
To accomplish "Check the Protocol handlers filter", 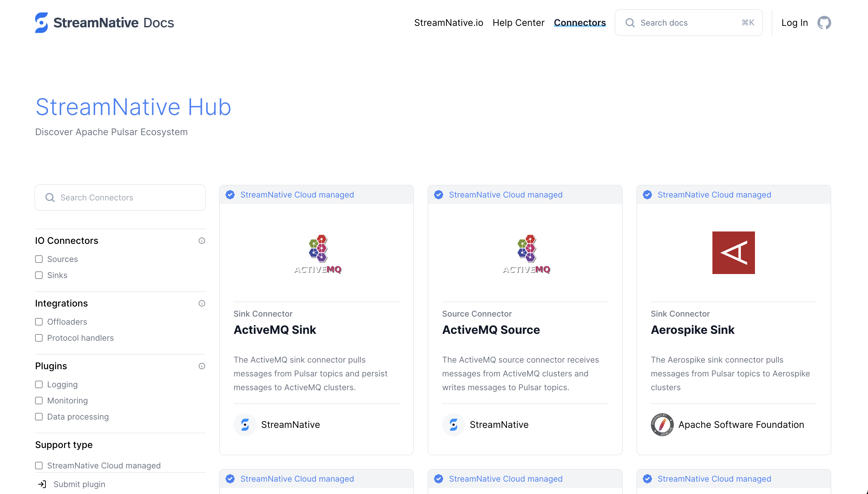I will (x=39, y=338).
